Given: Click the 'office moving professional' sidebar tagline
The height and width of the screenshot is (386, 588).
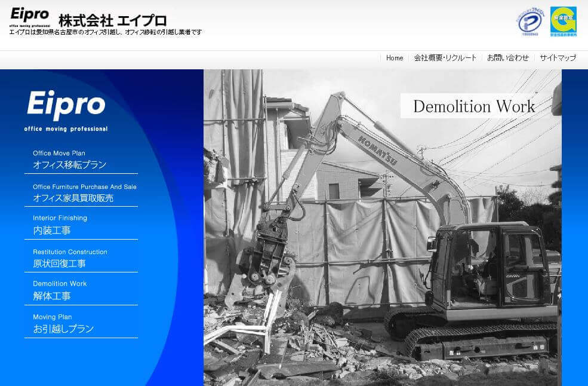Looking at the screenshot, I should pyautogui.click(x=66, y=129).
